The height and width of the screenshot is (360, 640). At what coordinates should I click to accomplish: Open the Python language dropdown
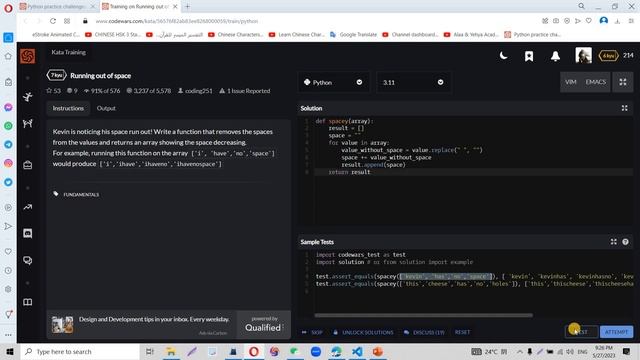point(333,82)
